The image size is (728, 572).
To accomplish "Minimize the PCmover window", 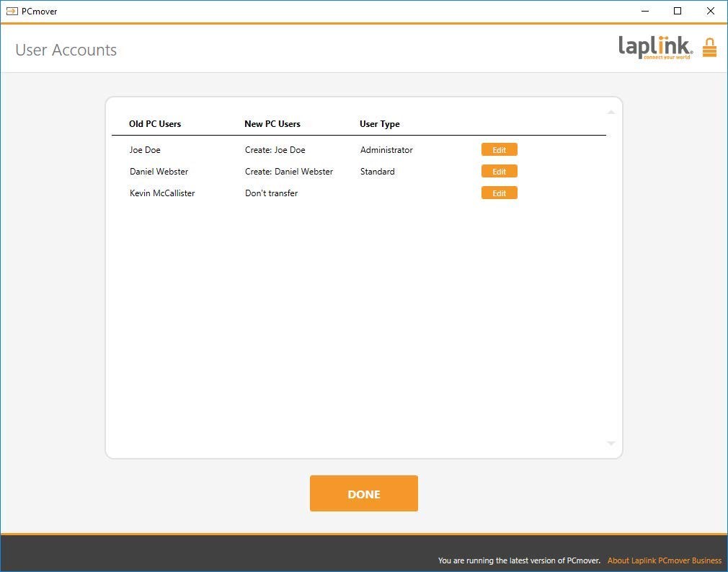I will [x=645, y=11].
